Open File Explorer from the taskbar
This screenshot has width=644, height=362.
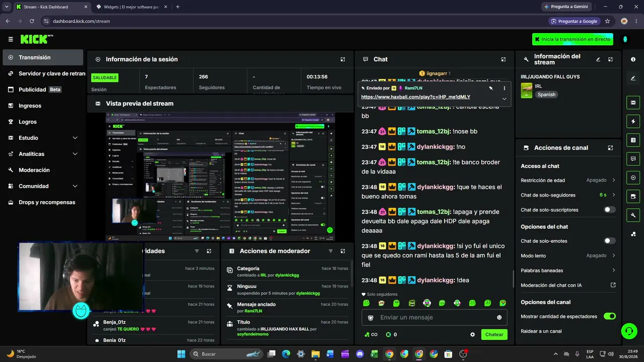(x=315, y=354)
